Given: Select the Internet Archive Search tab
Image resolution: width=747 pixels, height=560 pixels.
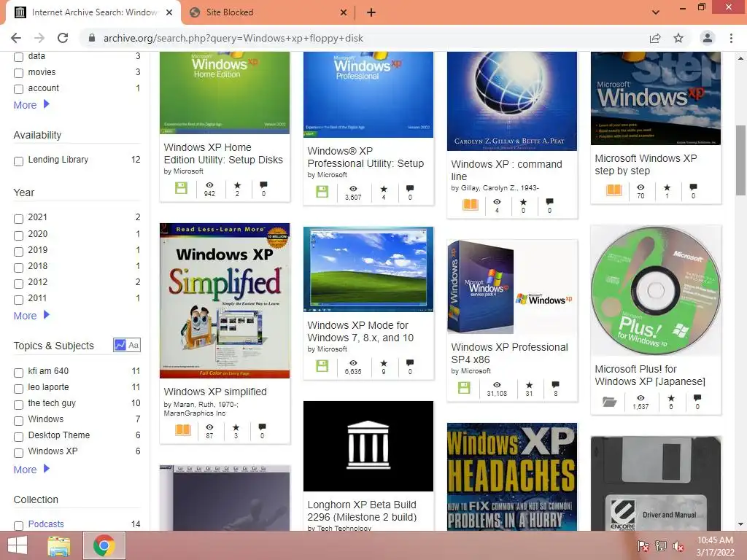Looking at the screenshot, I should tap(93, 12).
